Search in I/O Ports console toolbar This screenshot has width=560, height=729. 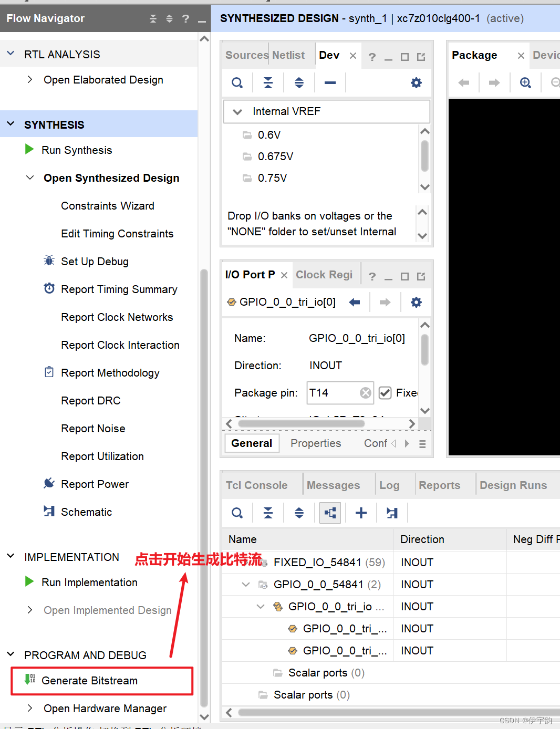[x=237, y=513]
